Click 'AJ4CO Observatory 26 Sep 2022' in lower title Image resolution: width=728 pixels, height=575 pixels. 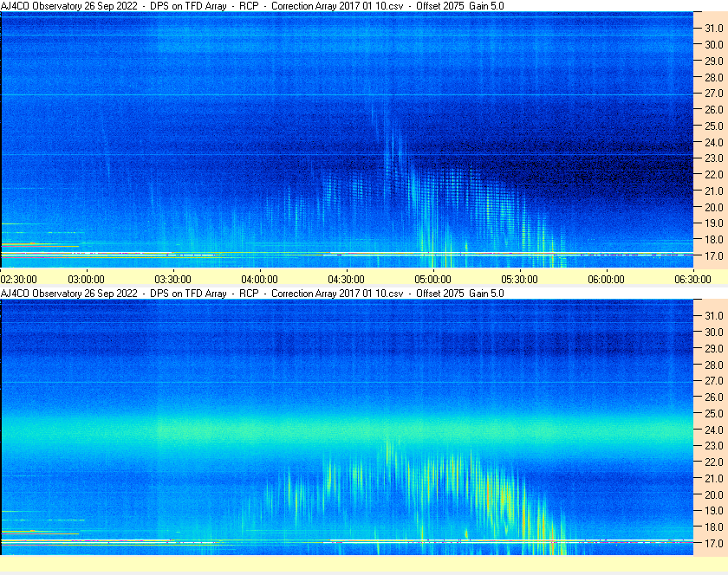(69, 294)
